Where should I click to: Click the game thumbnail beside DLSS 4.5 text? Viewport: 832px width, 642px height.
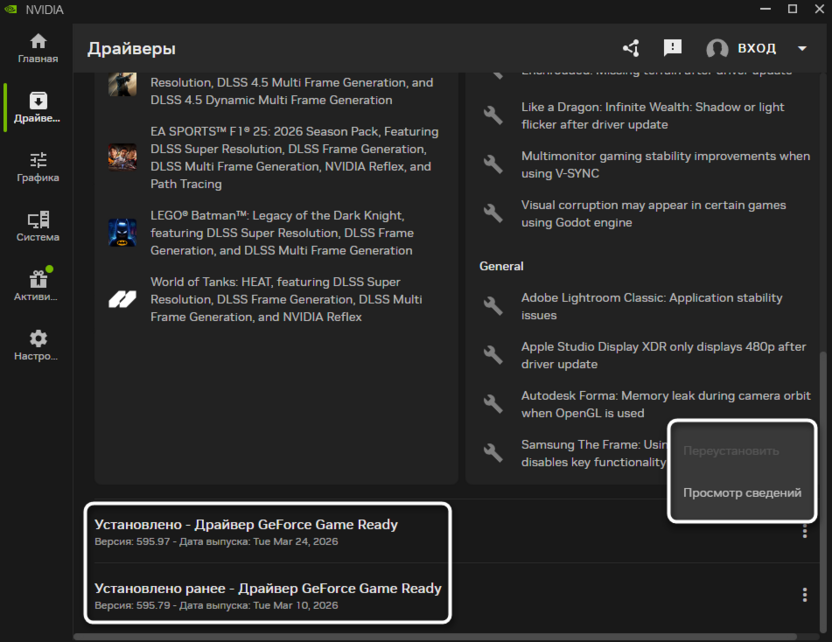123,85
